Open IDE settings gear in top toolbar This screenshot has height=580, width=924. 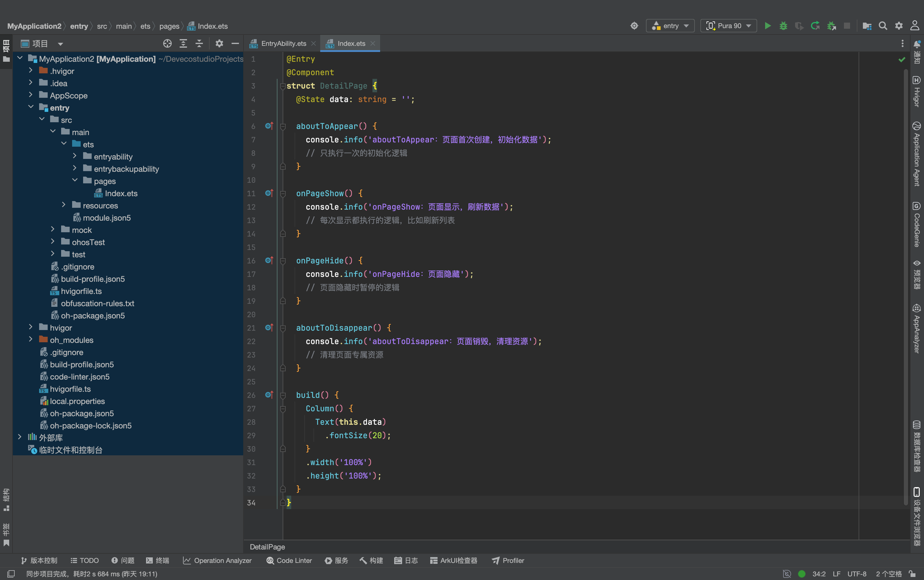(x=899, y=26)
